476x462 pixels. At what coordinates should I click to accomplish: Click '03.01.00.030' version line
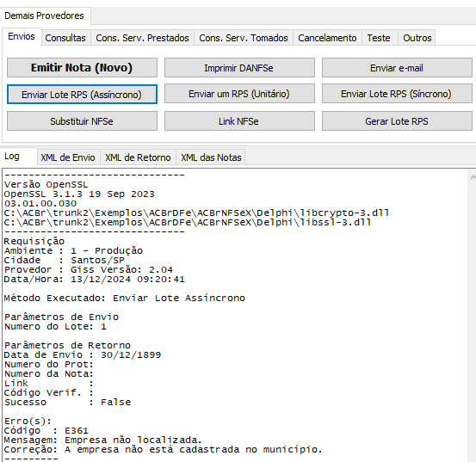pos(40,204)
